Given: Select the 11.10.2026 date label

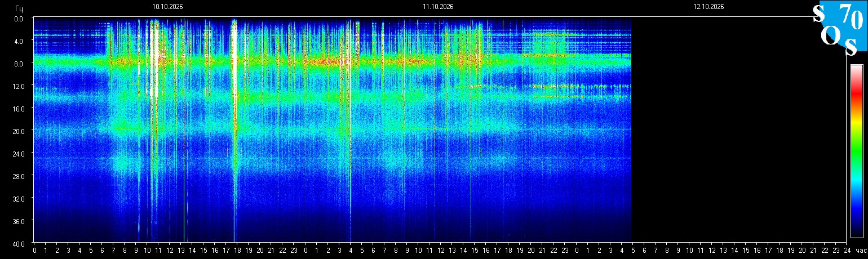Looking at the screenshot, I should click(438, 7).
